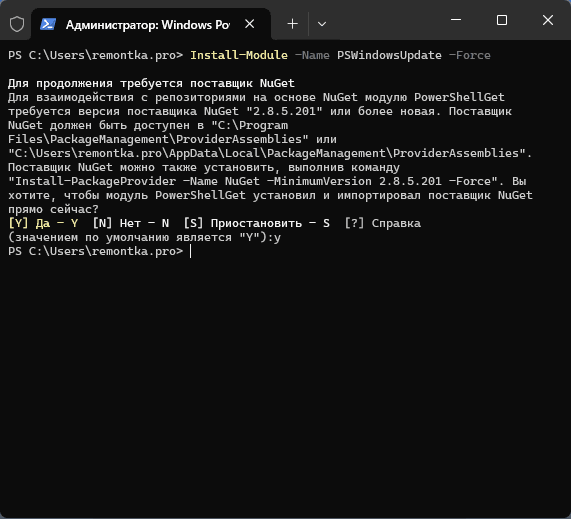
Task: Select the Администратор: Windows PowerShell tab
Action: click(x=151, y=24)
